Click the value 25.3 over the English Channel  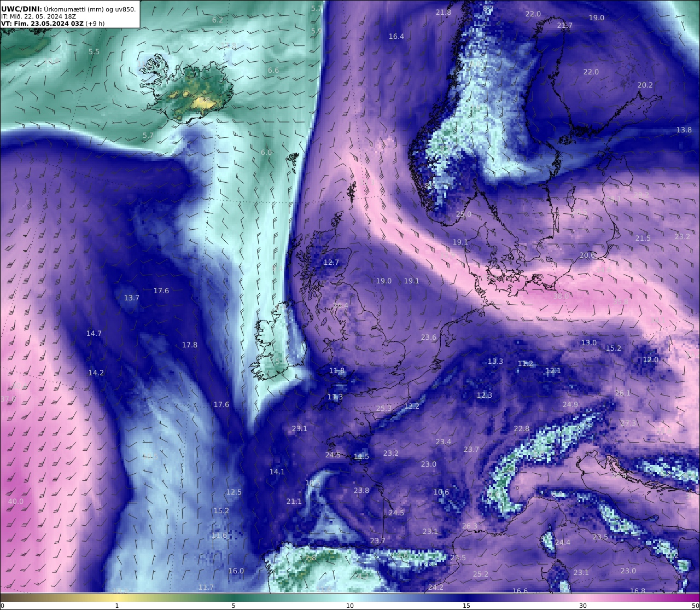[384, 408]
